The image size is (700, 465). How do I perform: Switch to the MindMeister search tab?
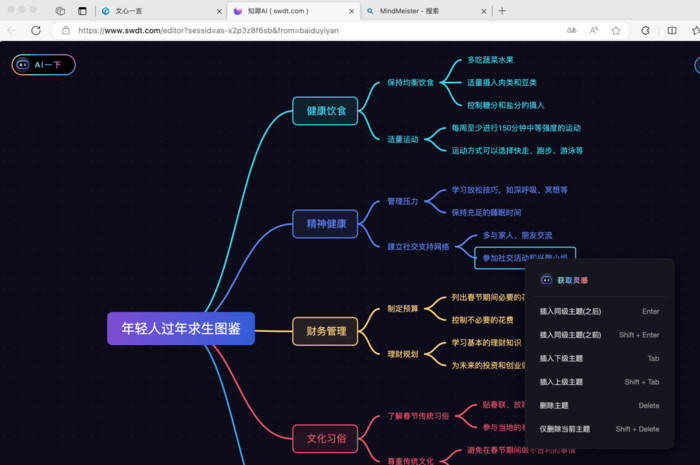(x=420, y=11)
